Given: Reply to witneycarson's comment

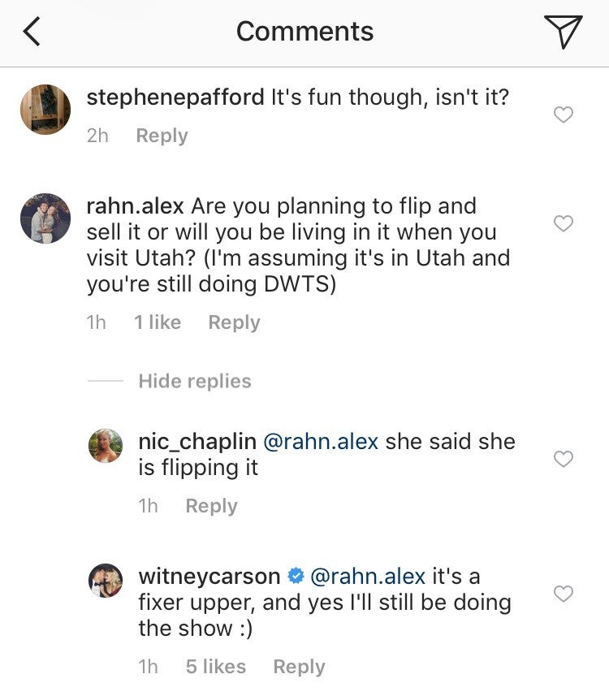Looking at the screenshot, I should [x=299, y=667].
